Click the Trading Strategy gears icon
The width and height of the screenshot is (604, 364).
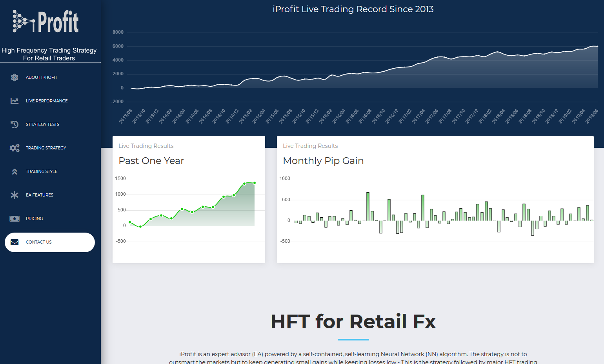pos(15,148)
